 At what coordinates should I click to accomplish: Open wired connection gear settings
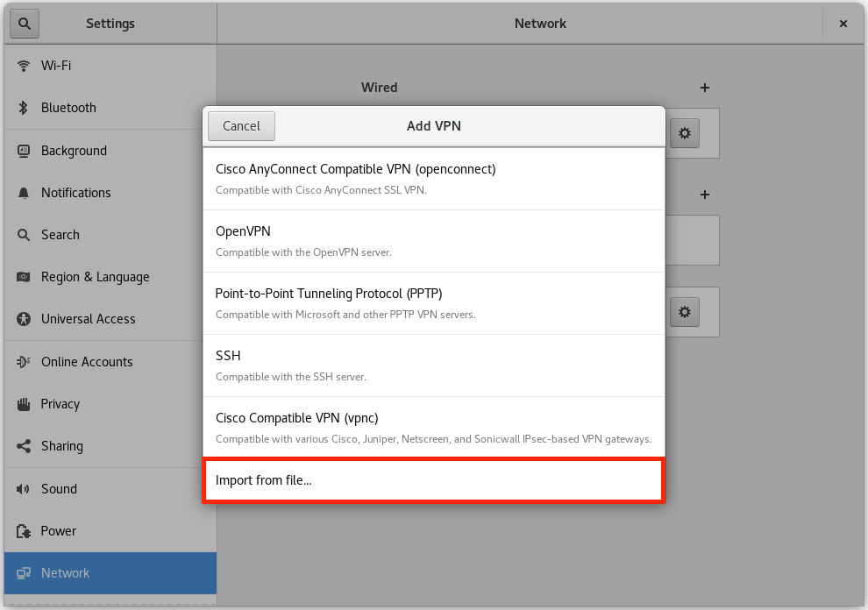(685, 133)
